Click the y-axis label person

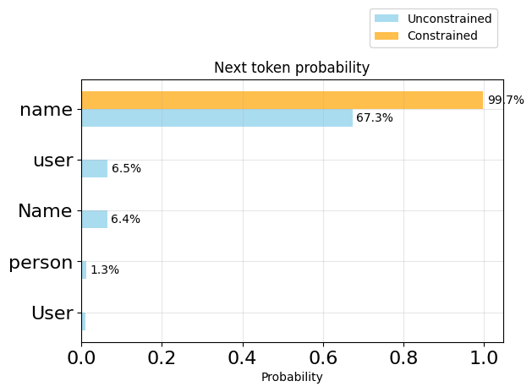(41, 263)
